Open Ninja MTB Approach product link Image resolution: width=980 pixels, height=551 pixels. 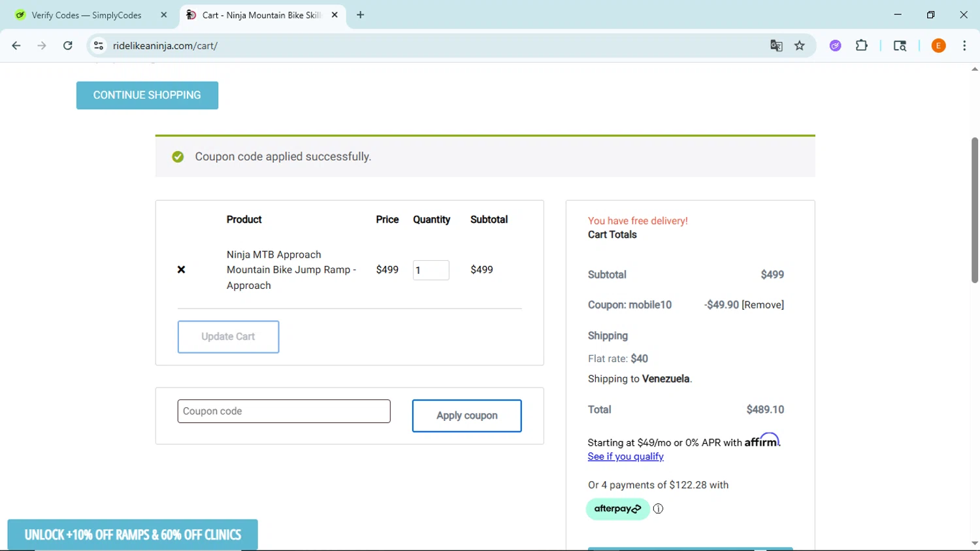(x=291, y=270)
